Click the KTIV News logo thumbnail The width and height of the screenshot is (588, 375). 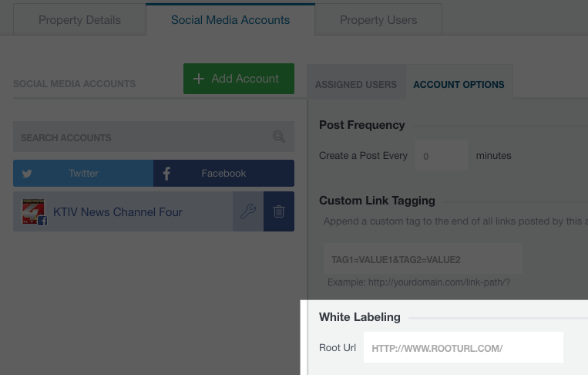[34, 211]
